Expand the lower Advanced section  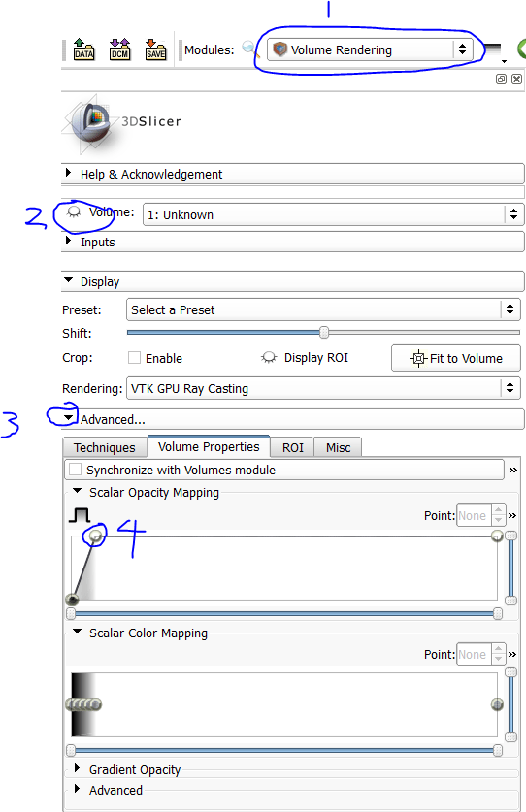click(78, 789)
